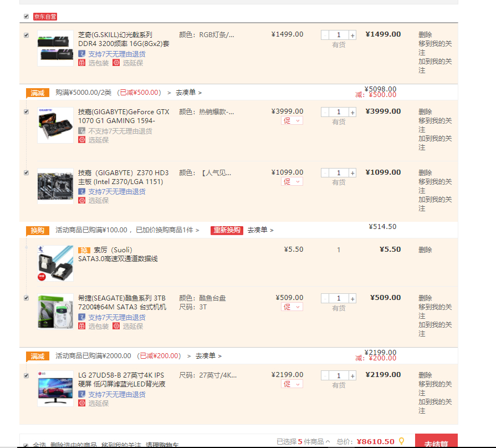The image size is (496, 448).
Task: Expand the 已选择5件商品 selected items list
Action: pyautogui.click(x=303, y=441)
